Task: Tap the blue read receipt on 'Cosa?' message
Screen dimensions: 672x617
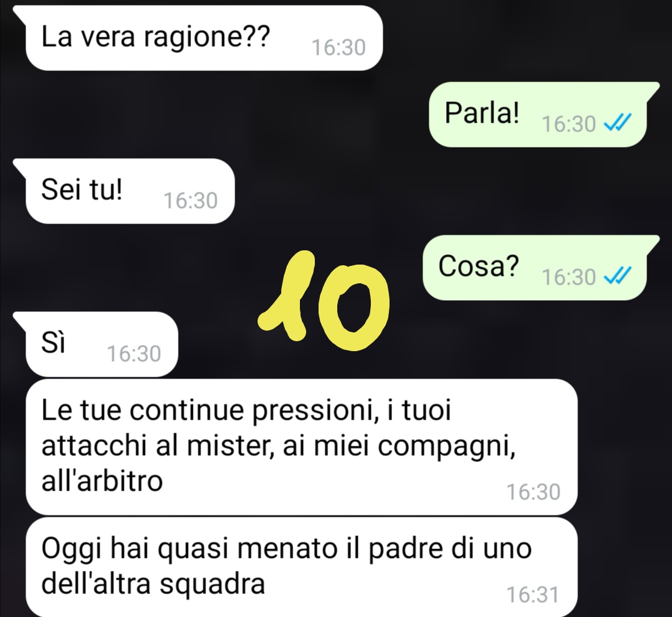Action: pyautogui.click(x=617, y=276)
